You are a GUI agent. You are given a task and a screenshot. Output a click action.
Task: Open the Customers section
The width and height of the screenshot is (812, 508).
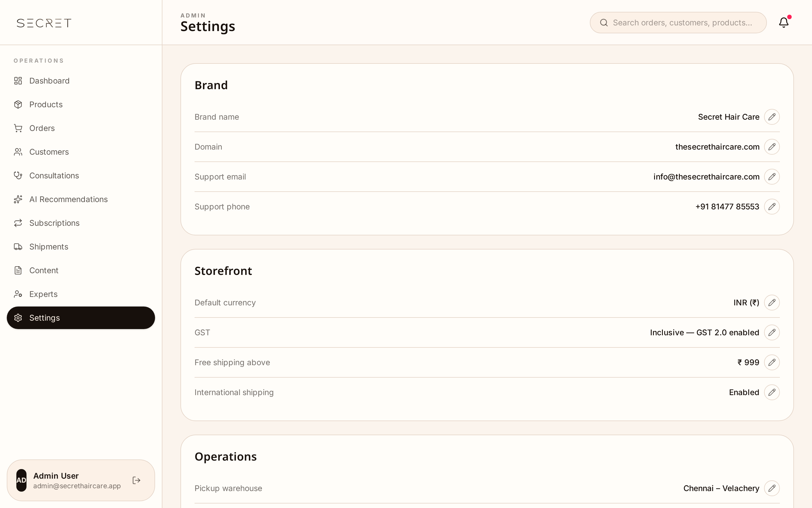point(81,152)
